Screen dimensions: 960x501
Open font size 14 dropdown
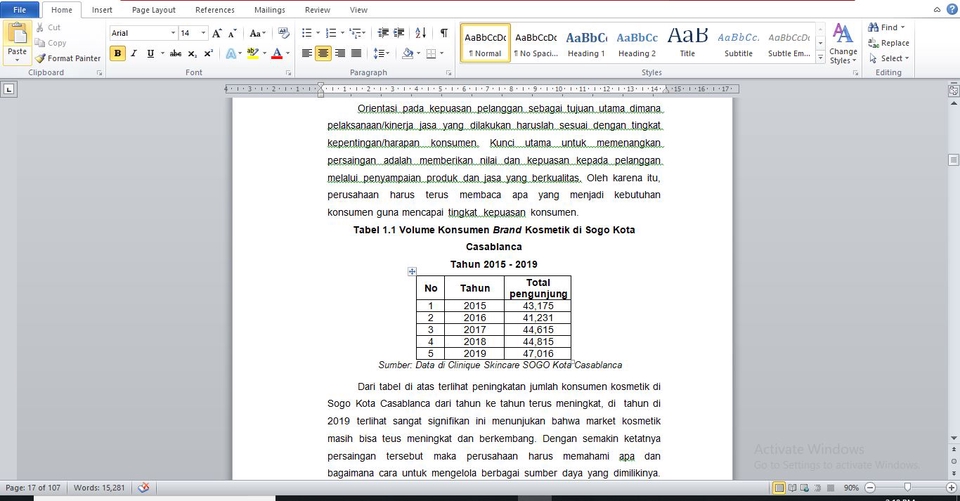point(203,33)
